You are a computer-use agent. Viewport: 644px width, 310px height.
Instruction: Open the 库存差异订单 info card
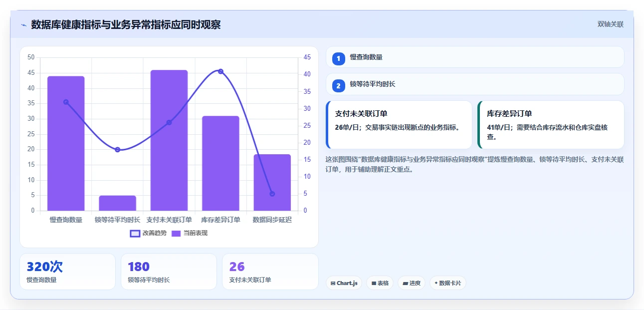point(551,125)
